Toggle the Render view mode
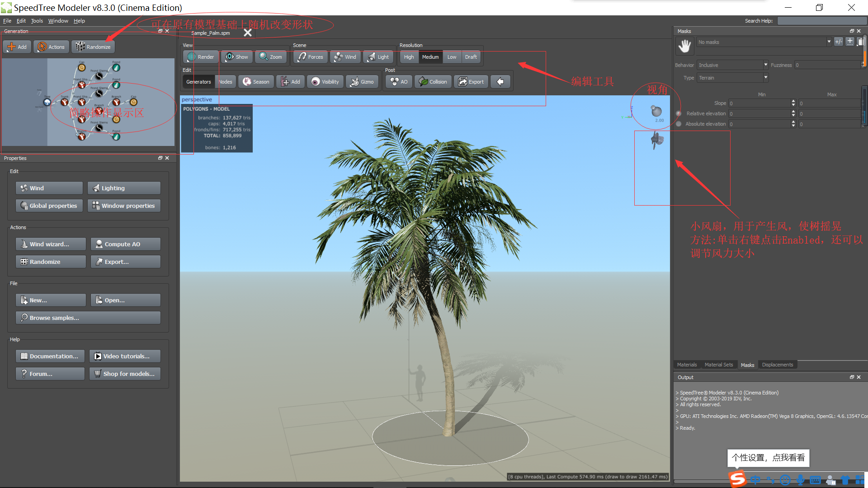The height and width of the screenshot is (488, 868). (200, 56)
